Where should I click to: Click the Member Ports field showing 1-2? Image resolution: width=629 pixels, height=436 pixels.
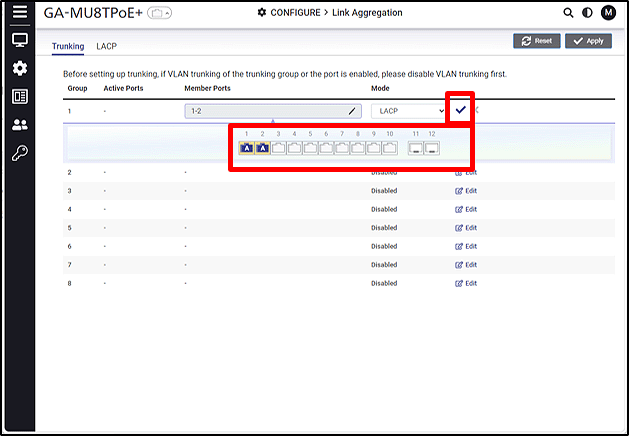(x=273, y=111)
